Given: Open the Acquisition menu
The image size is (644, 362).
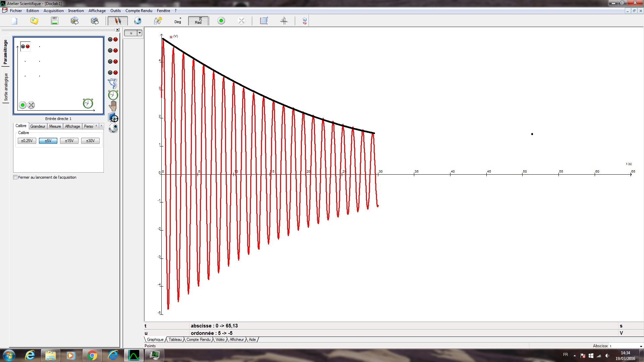Looking at the screenshot, I should [x=53, y=11].
